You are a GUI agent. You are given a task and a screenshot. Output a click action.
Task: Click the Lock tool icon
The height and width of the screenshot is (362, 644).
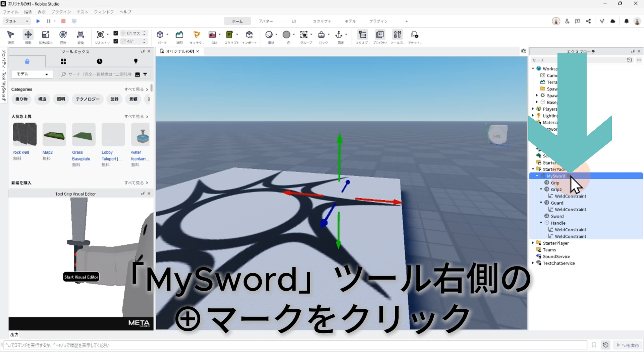tap(321, 35)
